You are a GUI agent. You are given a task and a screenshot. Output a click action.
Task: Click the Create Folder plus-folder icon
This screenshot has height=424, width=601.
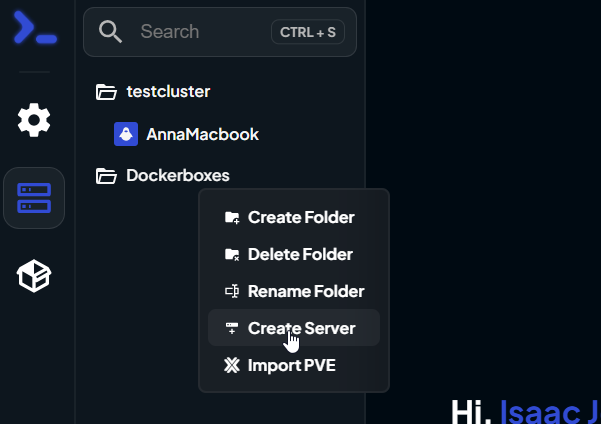[x=232, y=217]
